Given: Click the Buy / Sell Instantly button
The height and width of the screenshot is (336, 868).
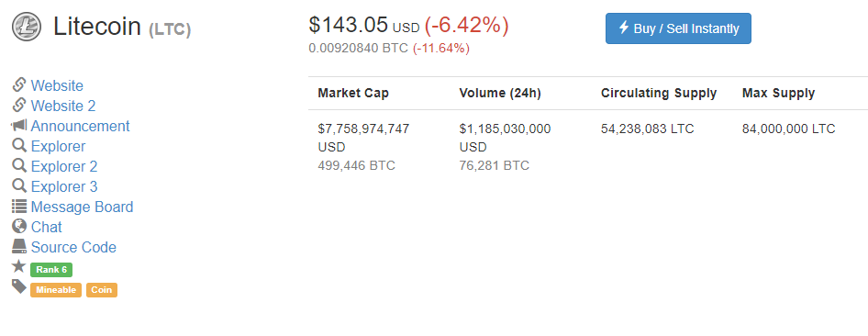Looking at the screenshot, I should pyautogui.click(x=678, y=28).
